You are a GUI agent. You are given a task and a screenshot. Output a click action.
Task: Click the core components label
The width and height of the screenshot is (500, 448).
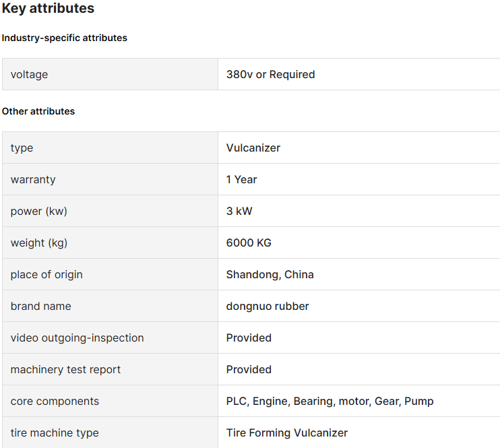point(55,401)
